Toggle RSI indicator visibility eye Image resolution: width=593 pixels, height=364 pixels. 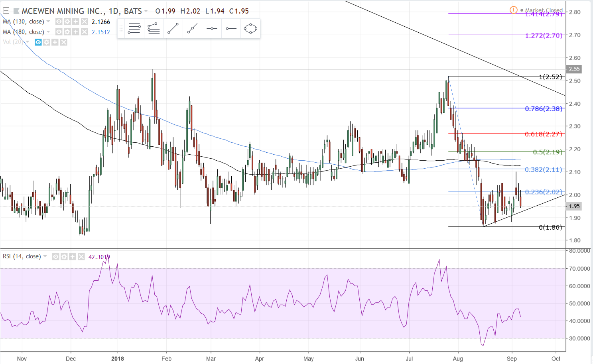click(x=56, y=257)
